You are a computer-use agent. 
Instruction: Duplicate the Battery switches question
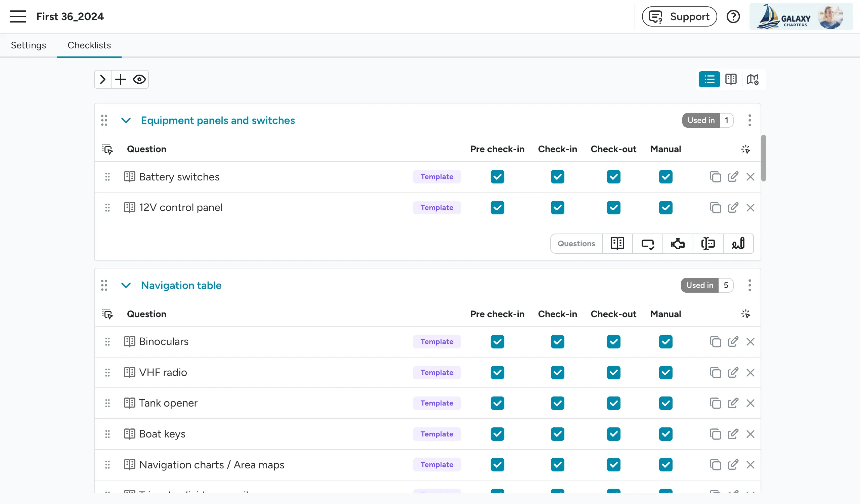tap(715, 177)
